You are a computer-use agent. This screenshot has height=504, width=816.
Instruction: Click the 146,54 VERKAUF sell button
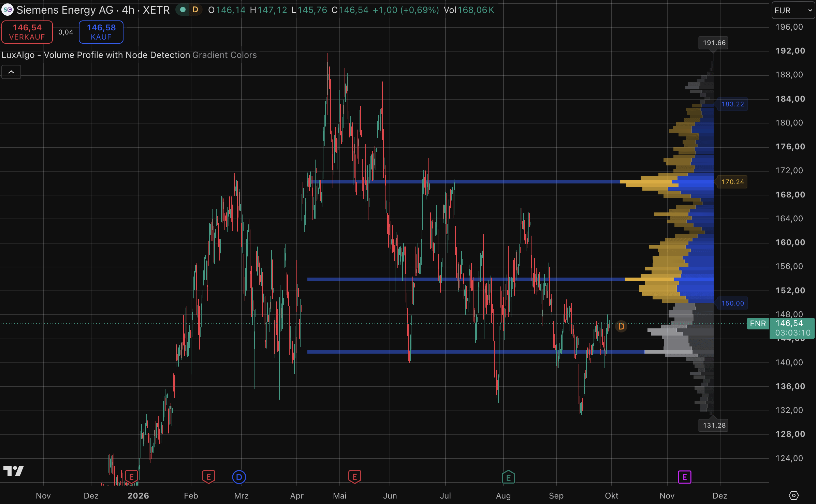(27, 32)
